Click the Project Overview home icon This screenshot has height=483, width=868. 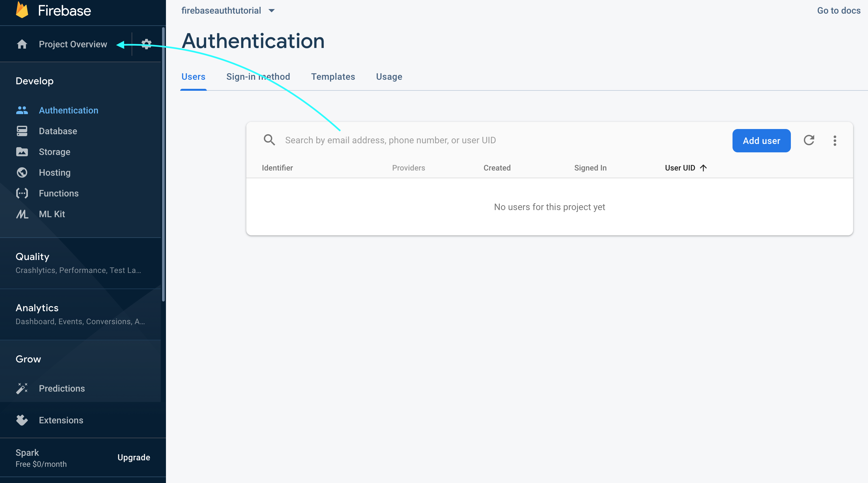22,44
